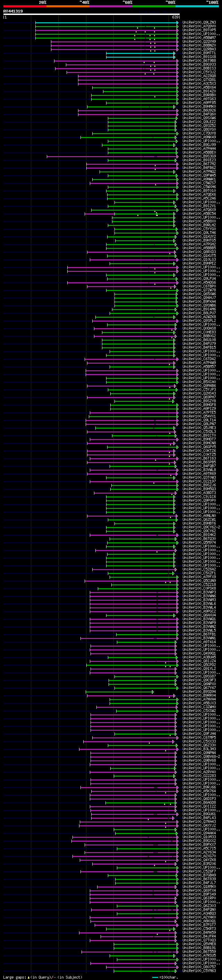222x980 pixels.
Task: Click the white query sequence bar
Action: 91,15
